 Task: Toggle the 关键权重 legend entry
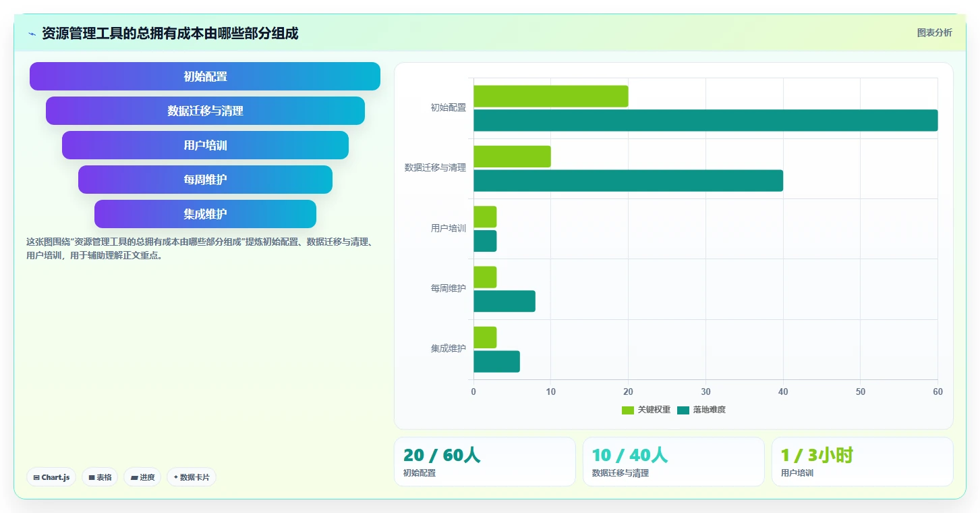pyautogui.click(x=646, y=410)
